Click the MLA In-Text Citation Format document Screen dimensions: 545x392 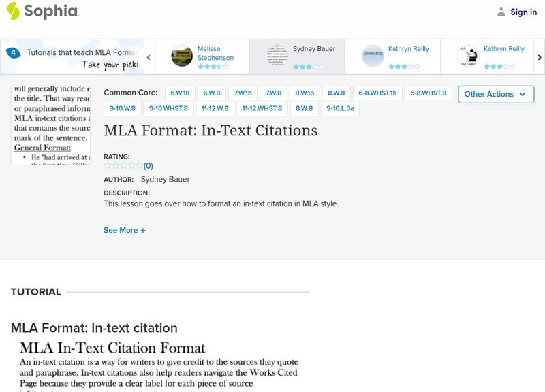[159, 366]
